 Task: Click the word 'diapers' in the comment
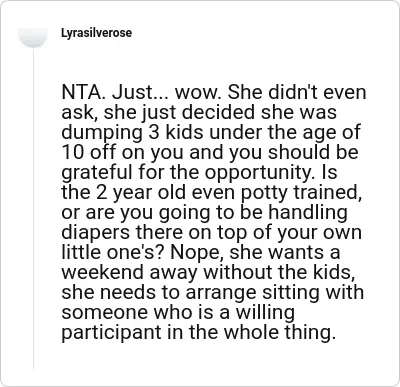95,232
